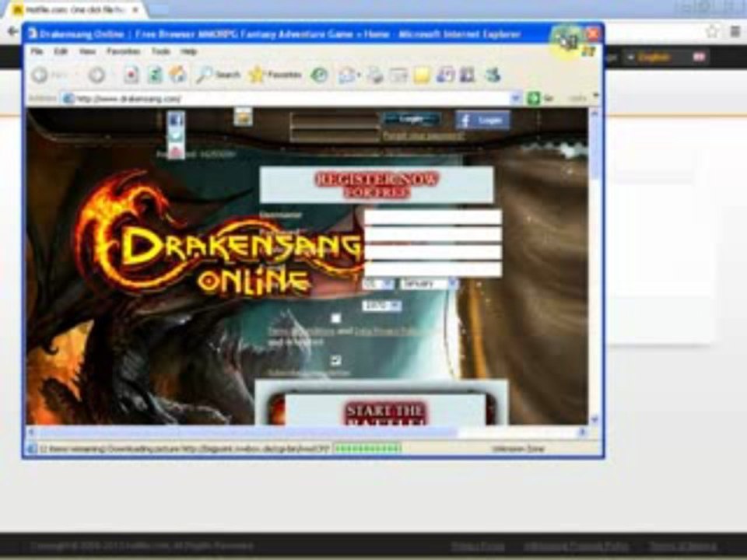Click the Forgot your password link
This screenshot has height=560, width=747.
point(424,135)
